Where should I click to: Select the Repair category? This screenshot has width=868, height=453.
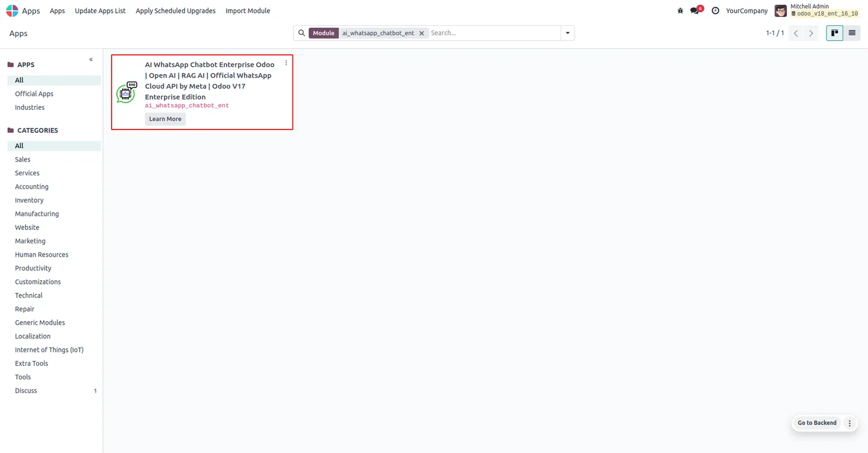coord(54,309)
